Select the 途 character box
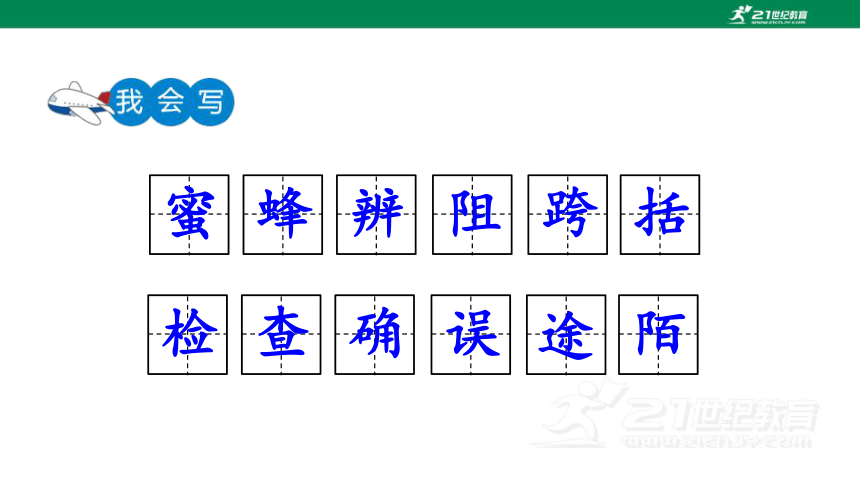This screenshot has width=860, height=484. pyautogui.click(x=566, y=335)
